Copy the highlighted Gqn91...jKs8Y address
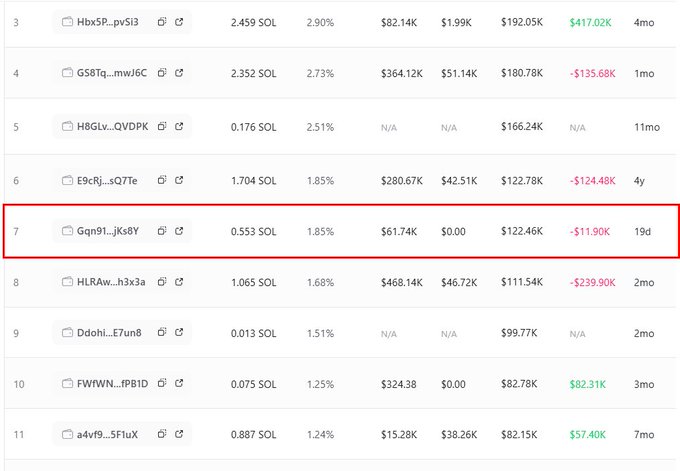Viewport: 680px width, 471px height. click(162, 231)
